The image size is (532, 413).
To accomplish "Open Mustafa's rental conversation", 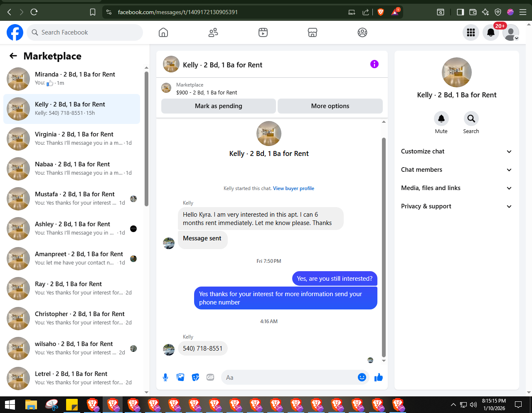I will tap(71, 198).
